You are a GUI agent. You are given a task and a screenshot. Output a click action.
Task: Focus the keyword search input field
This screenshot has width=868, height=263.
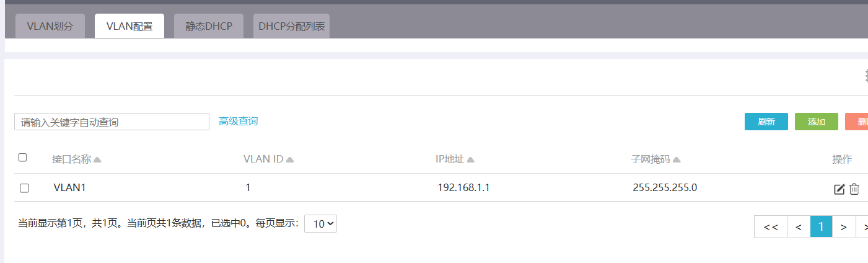click(112, 122)
